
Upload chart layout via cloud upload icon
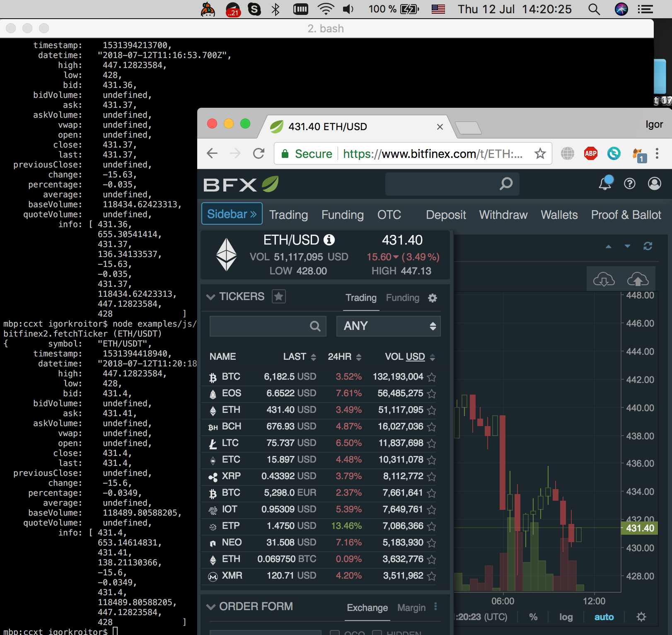click(638, 279)
